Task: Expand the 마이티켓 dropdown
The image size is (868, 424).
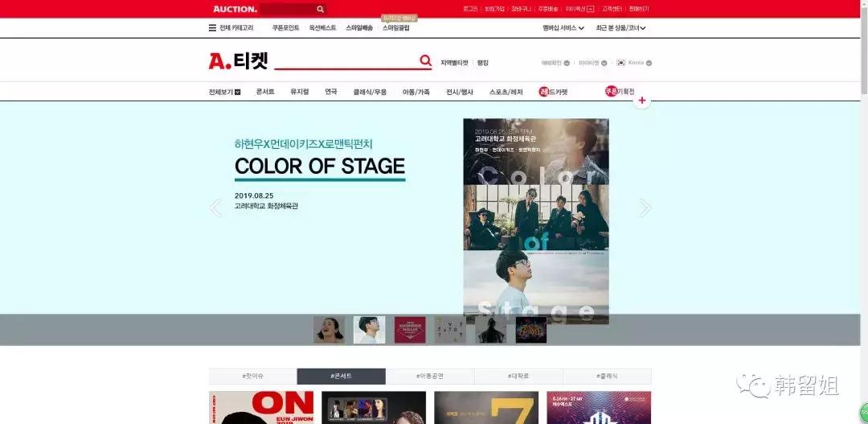Action: [x=593, y=63]
